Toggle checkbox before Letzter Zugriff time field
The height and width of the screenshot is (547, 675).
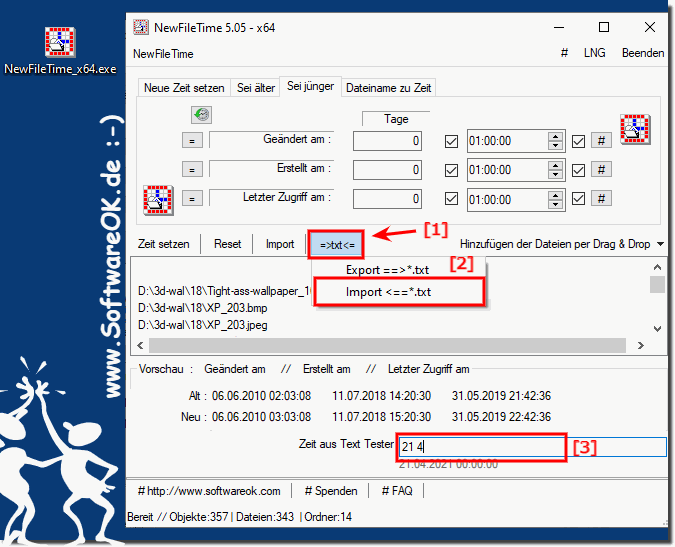pyautogui.click(x=451, y=199)
